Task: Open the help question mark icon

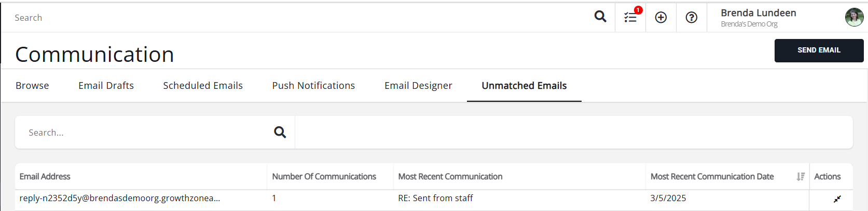Action: (x=691, y=17)
